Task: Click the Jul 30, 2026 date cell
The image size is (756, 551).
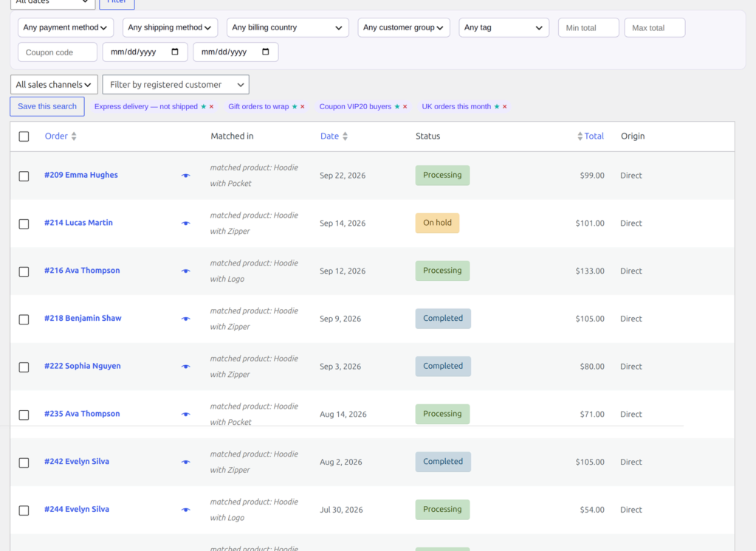Action: 341,510
